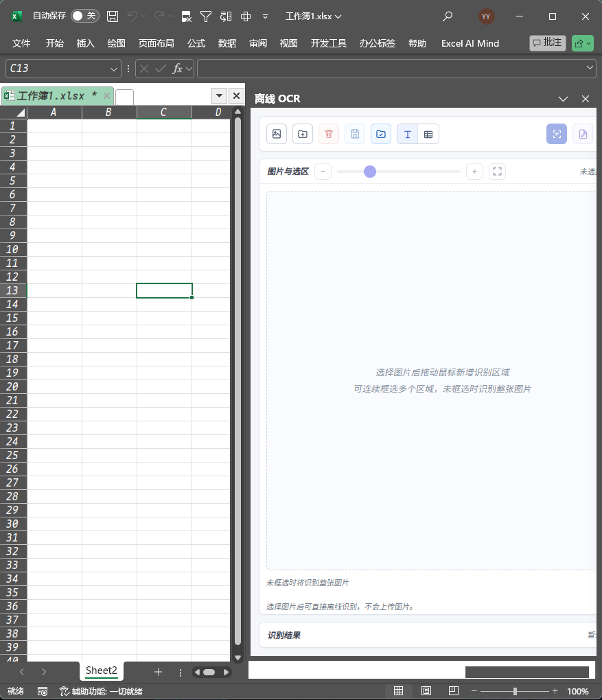
Task: Open the Customize Quick Access Toolbar dropdown
Action: pos(265,16)
